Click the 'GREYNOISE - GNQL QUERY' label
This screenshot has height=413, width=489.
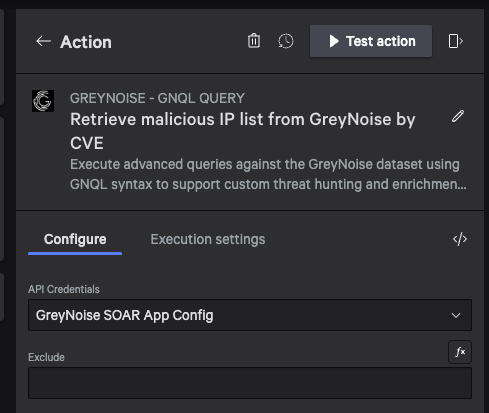coord(157,98)
